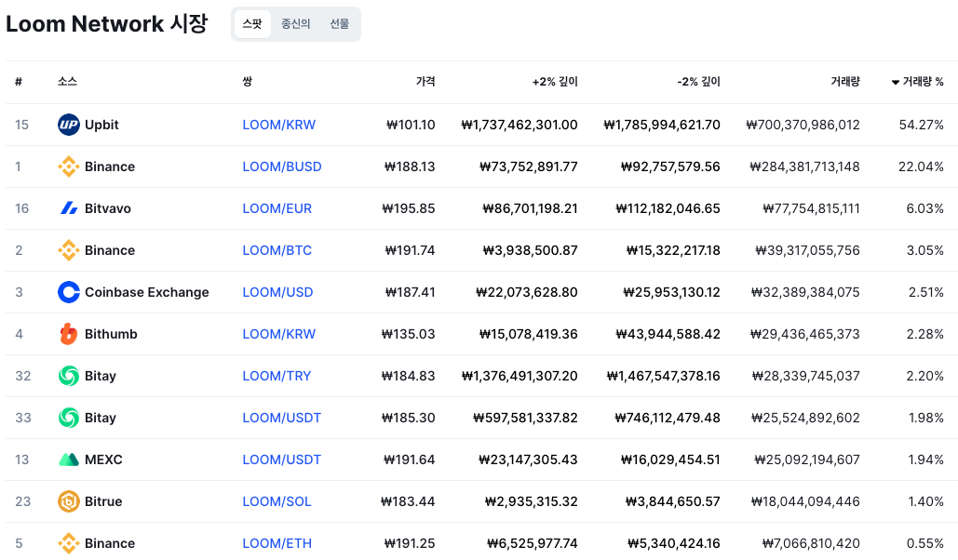Click the Loom Network 시장 heading

(107, 24)
